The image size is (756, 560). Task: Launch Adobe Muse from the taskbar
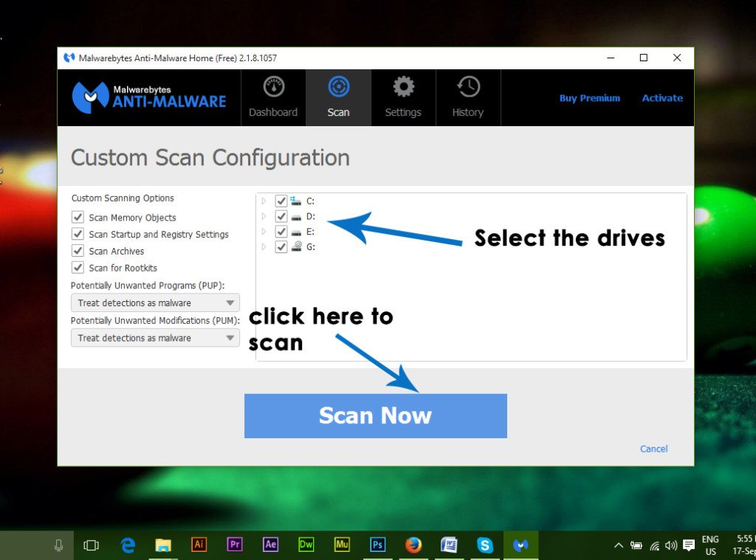click(342, 545)
